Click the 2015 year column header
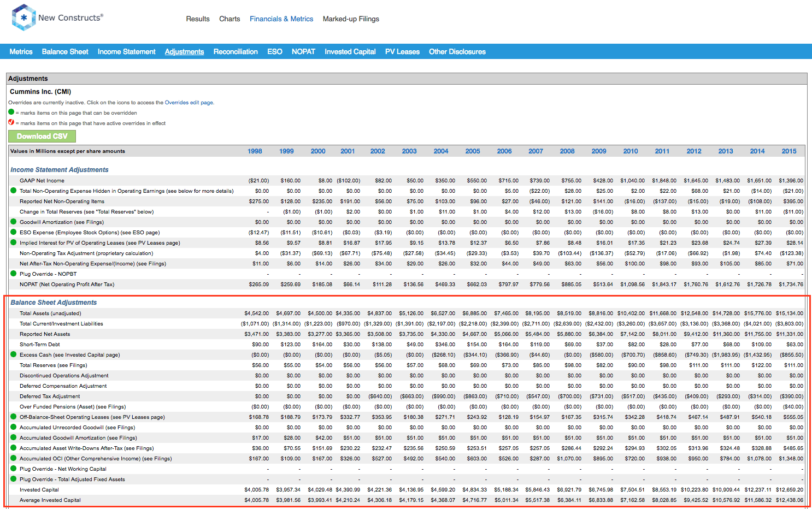 point(789,151)
